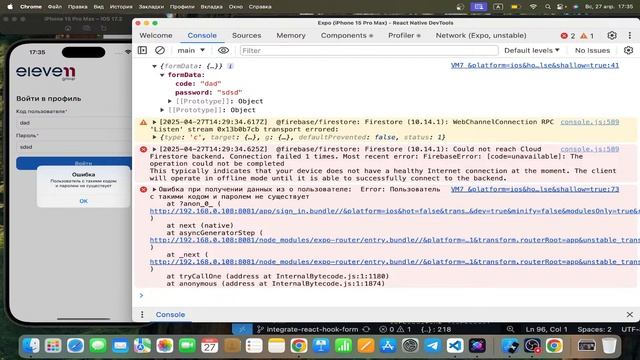Image resolution: width=640 pixels, height=360 pixels.
Task: Expand the inner [[Prototype]]: Object under password
Action: point(170,101)
